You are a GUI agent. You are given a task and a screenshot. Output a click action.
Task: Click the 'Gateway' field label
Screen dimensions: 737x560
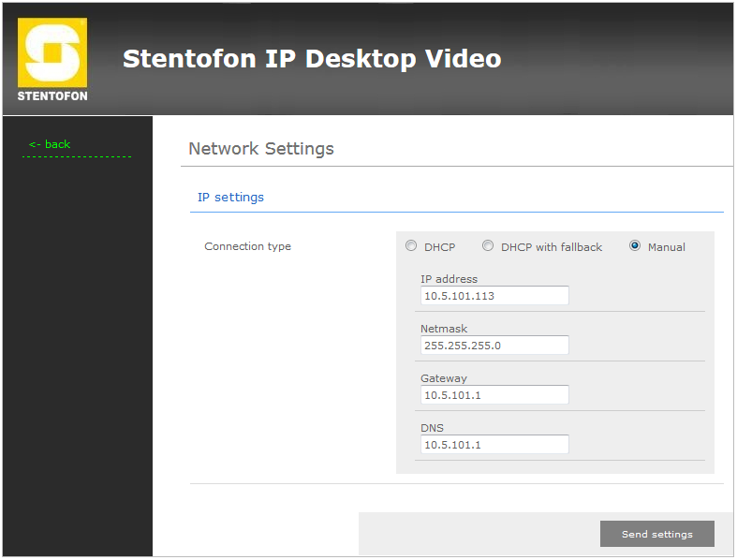click(444, 378)
